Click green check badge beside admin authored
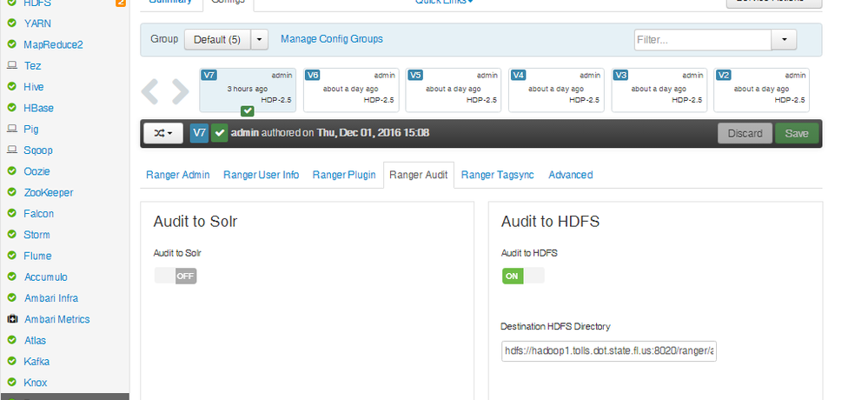 (220, 134)
